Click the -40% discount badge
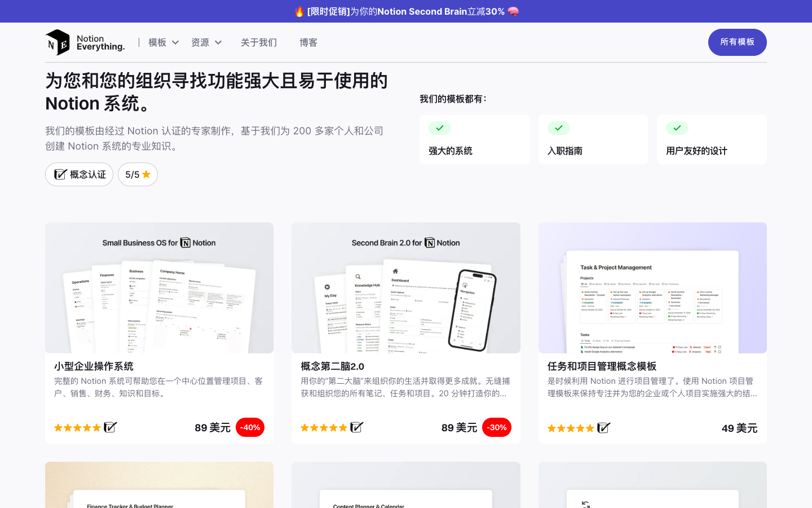Image resolution: width=812 pixels, height=508 pixels. coord(250,427)
